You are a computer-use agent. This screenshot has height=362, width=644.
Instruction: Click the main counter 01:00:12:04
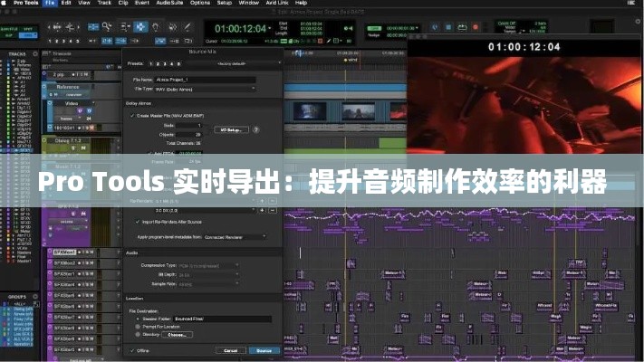pyautogui.click(x=240, y=29)
